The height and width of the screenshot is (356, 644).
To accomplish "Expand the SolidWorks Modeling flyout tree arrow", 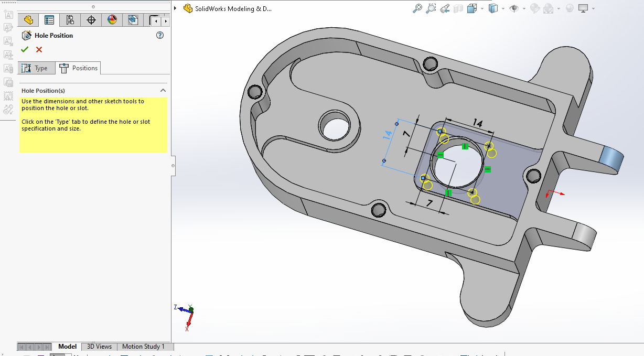I will tap(175, 8).
